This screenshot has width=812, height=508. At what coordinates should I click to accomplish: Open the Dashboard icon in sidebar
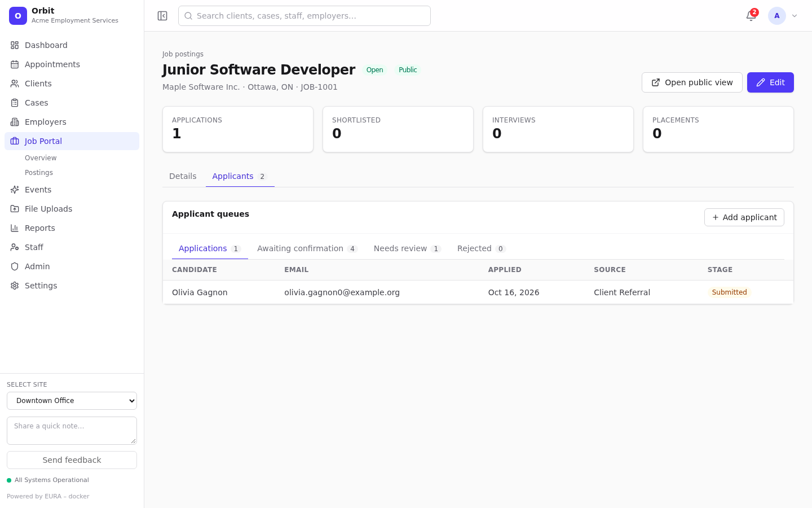click(15, 45)
